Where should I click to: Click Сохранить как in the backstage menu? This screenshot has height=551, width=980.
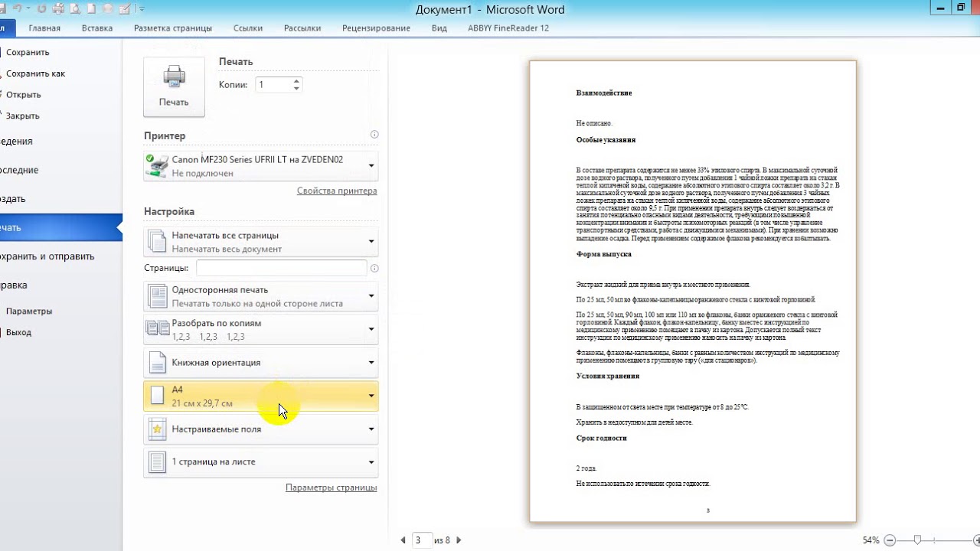coord(35,73)
